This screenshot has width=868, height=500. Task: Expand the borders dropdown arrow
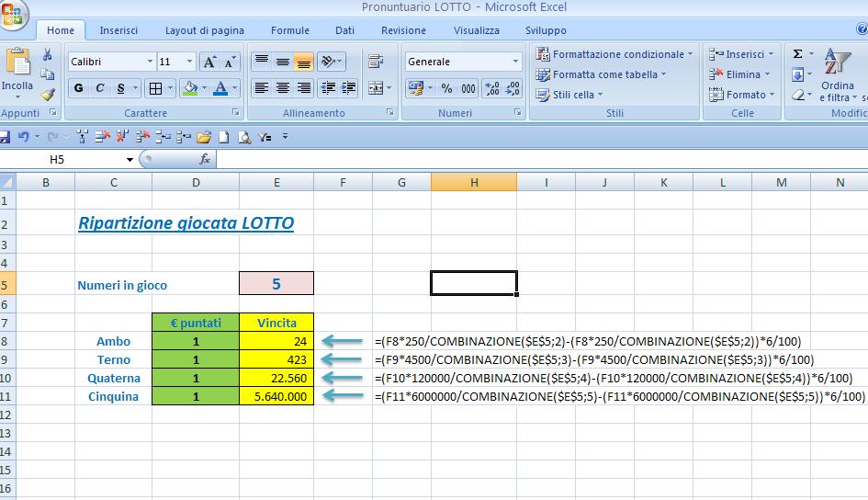click(170, 88)
